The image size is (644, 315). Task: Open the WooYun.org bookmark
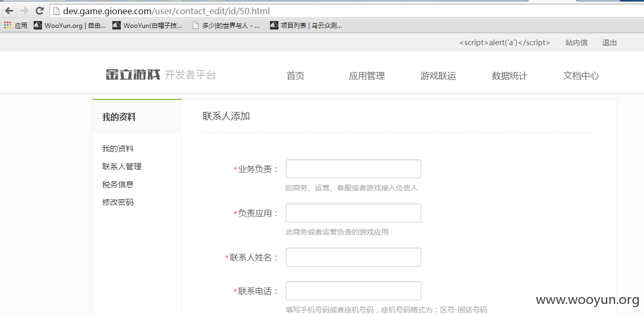(x=70, y=25)
